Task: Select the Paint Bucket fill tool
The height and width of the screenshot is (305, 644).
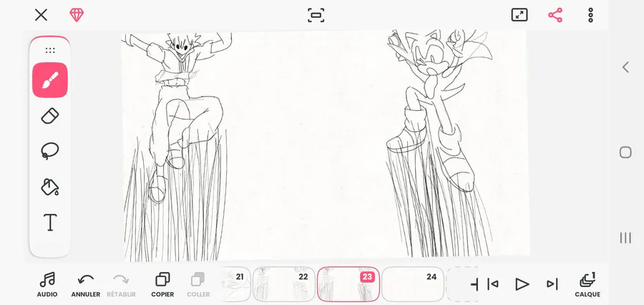Action: click(50, 187)
